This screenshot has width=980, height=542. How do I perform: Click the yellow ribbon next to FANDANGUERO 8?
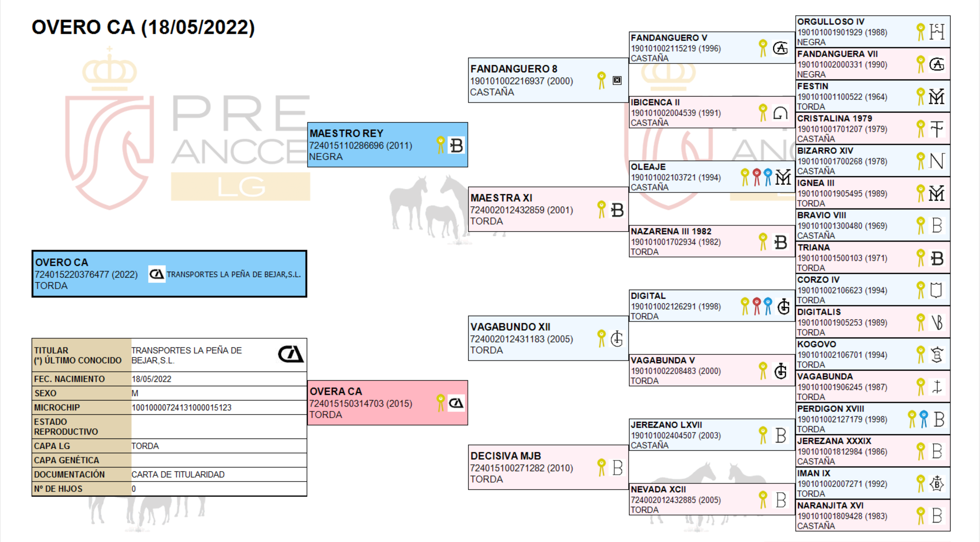click(x=601, y=81)
